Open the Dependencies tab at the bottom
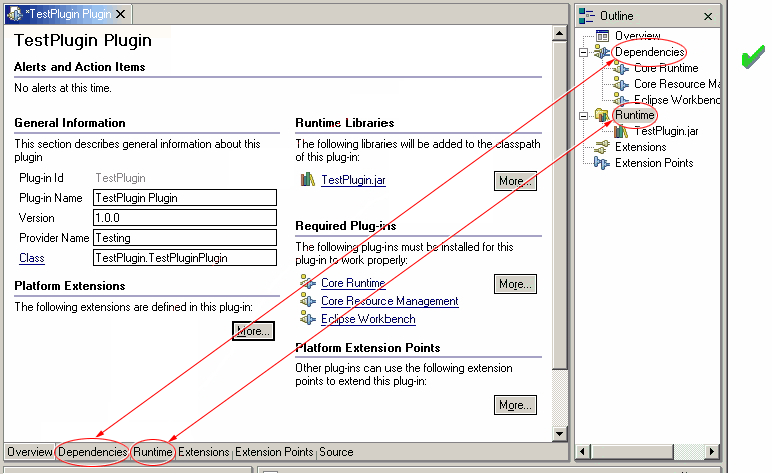 point(93,452)
